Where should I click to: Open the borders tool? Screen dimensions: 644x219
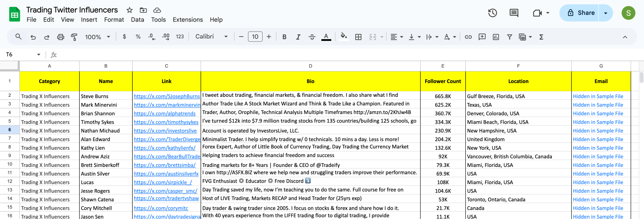[358, 37]
